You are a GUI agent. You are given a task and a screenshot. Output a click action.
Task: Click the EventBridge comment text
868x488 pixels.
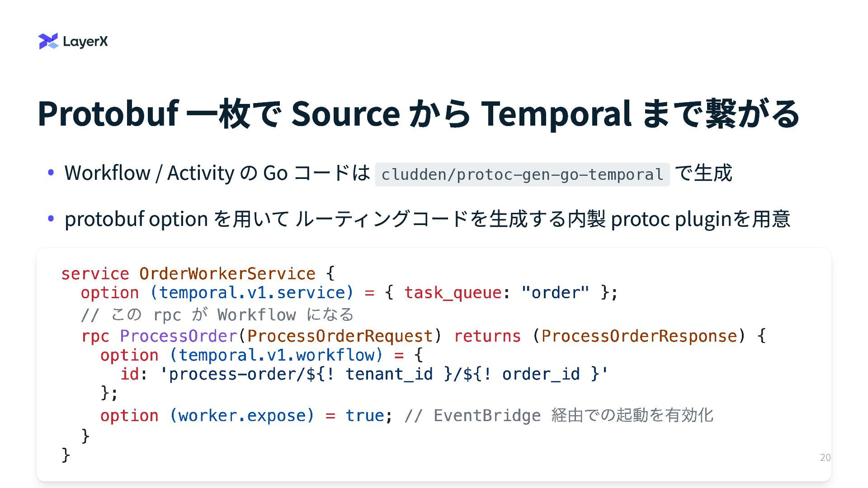click(559, 415)
